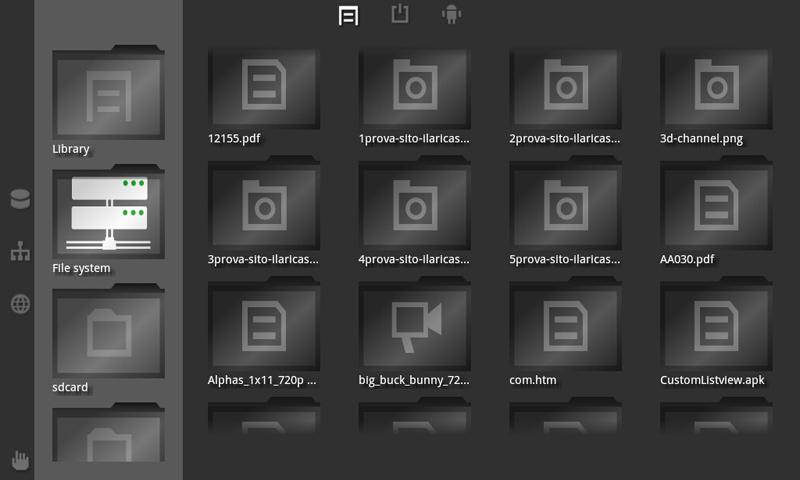Click the '1prova-sito-ilaricas...' file name
The width and height of the screenshot is (800, 480).
(414, 139)
